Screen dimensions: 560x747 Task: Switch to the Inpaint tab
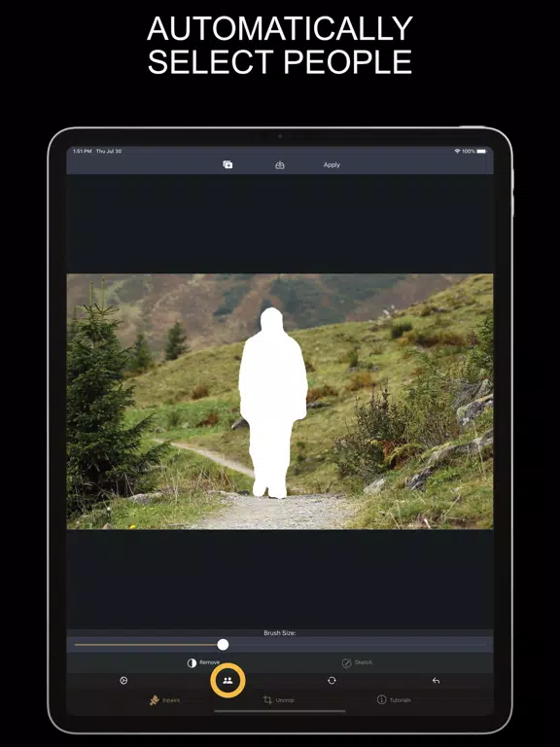click(x=164, y=700)
